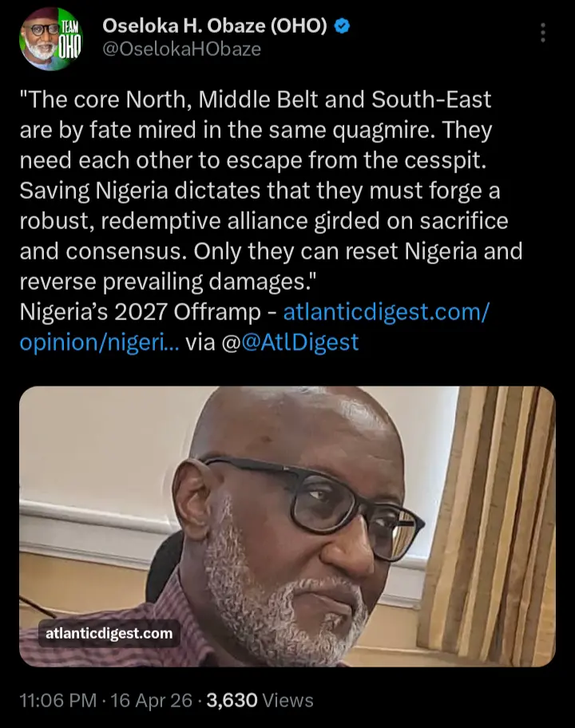Click the quoted tweet body paragraph
Screen dimensions: 575x728
272,190
